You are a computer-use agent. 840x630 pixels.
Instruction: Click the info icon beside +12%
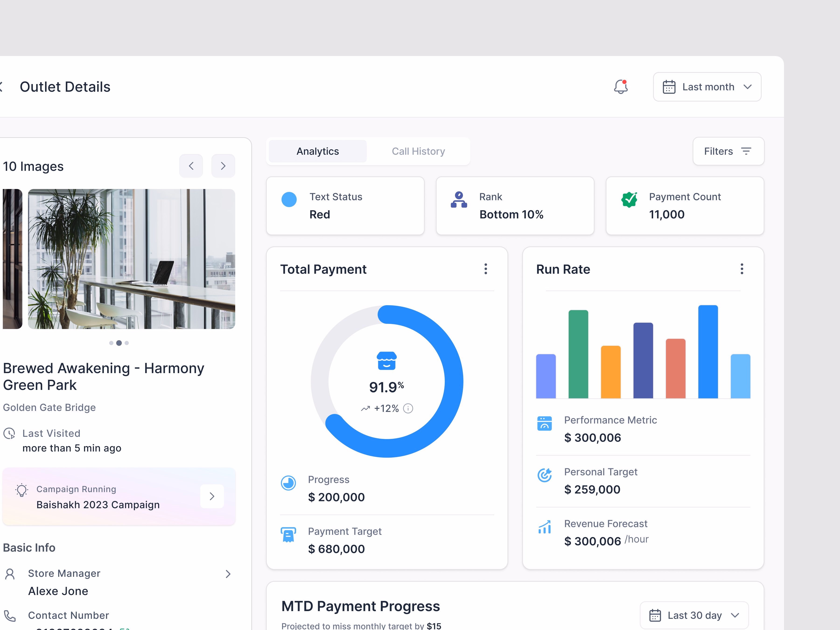click(408, 408)
